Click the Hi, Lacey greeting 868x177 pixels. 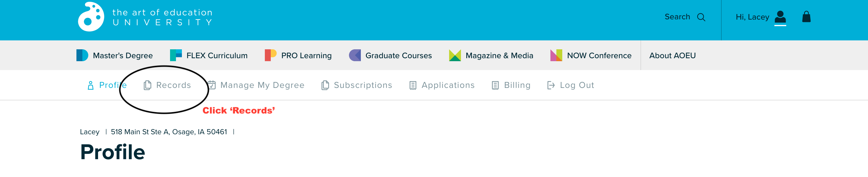752,17
